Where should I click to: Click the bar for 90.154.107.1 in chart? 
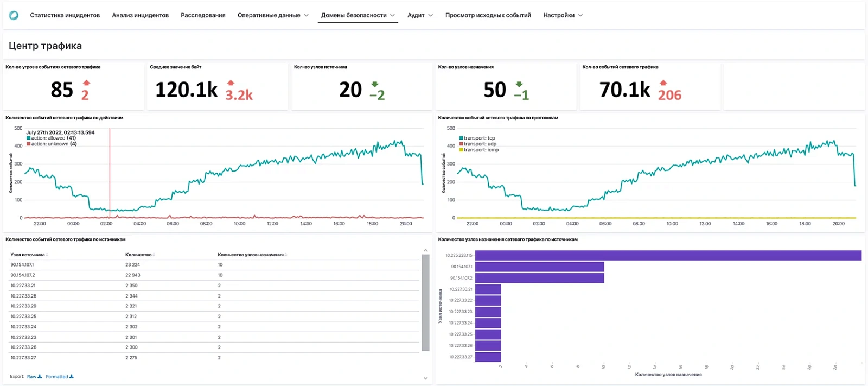coord(539,267)
